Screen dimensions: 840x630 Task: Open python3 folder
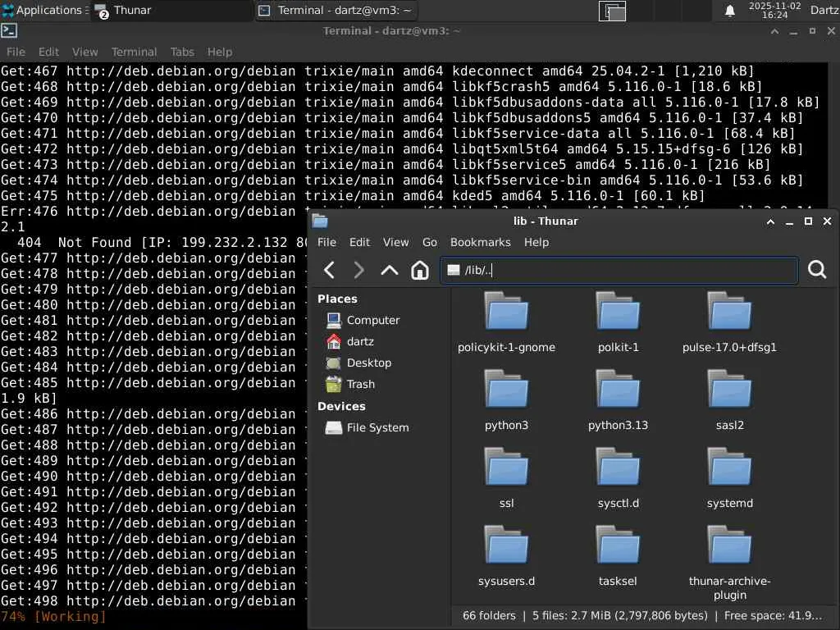pyautogui.click(x=506, y=400)
